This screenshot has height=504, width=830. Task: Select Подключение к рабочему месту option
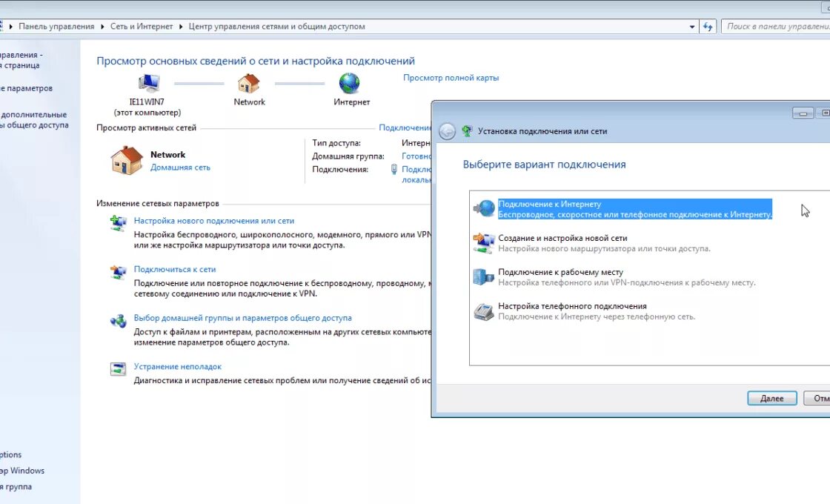(614, 277)
